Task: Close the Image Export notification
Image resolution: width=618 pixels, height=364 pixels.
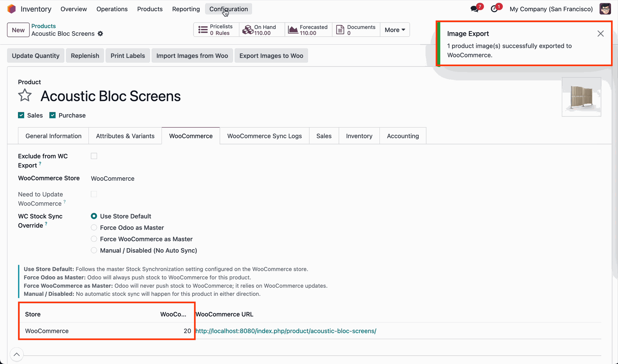Action: (600, 34)
